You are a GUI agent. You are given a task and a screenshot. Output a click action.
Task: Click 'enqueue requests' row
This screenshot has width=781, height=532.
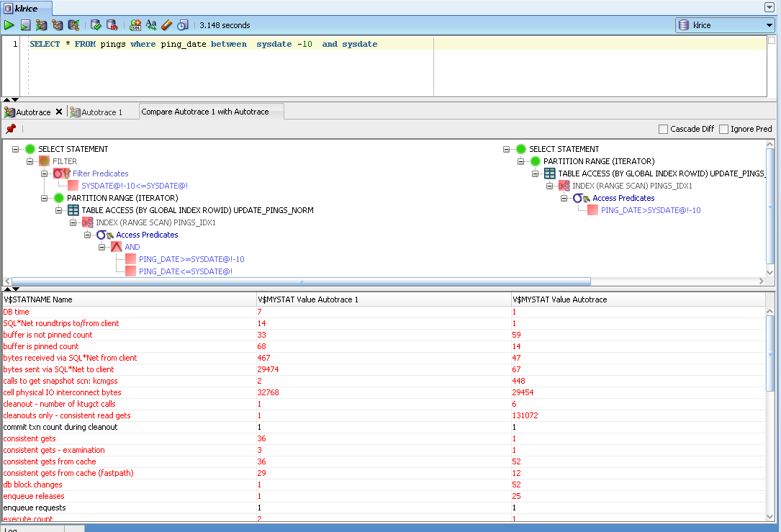tap(384, 508)
